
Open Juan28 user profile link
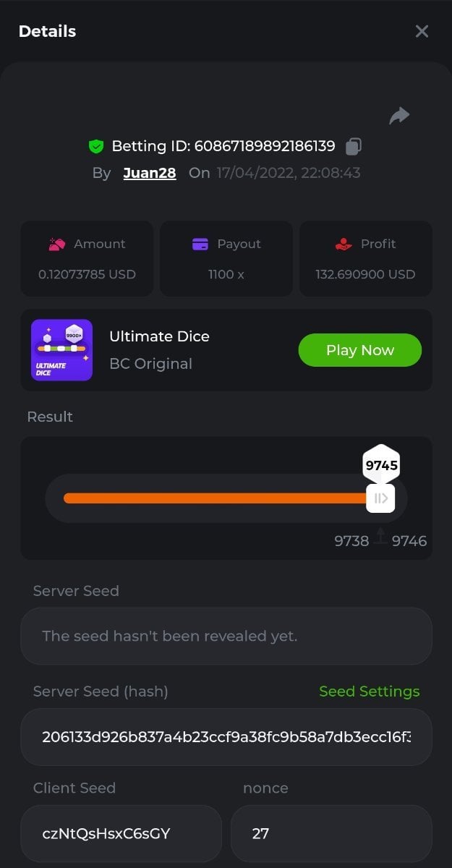[x=150, y=173]
